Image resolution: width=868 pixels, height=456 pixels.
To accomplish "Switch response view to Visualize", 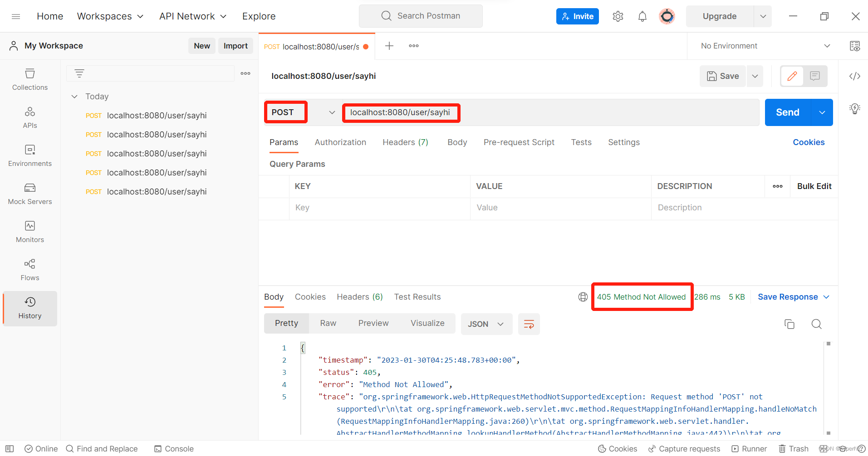I will (427, 323).
